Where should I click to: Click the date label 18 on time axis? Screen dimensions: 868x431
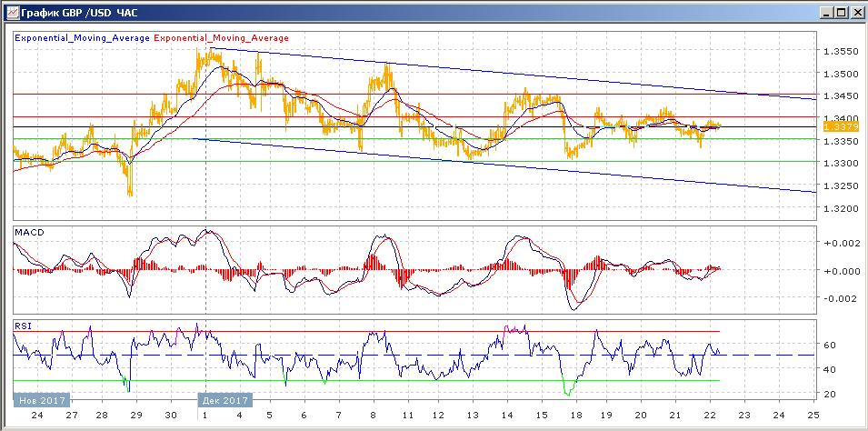point(576,416)
